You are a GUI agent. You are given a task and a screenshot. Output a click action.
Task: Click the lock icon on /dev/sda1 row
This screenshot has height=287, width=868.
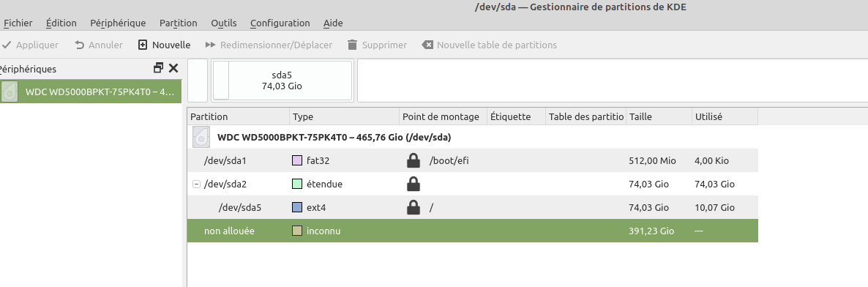point(413,160)
